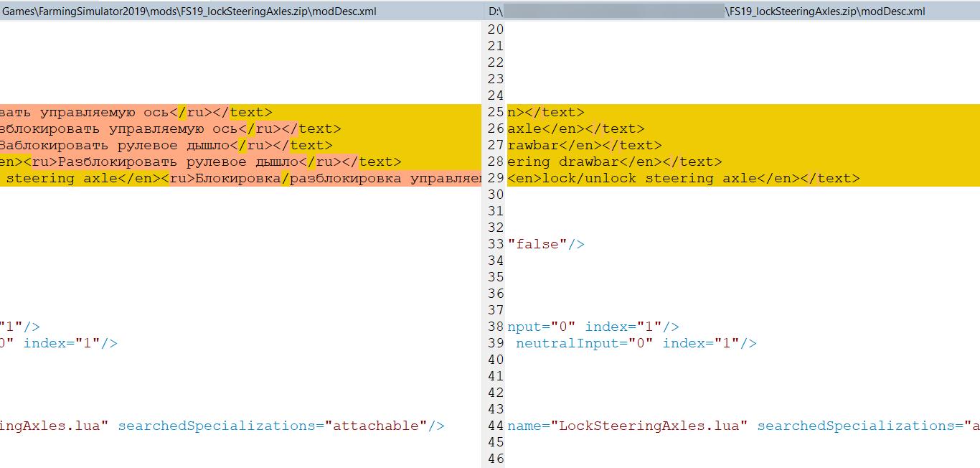Screen dimensions: 980x468
Task: Click line number 29 in the right gutter
Action: point(495,178)
